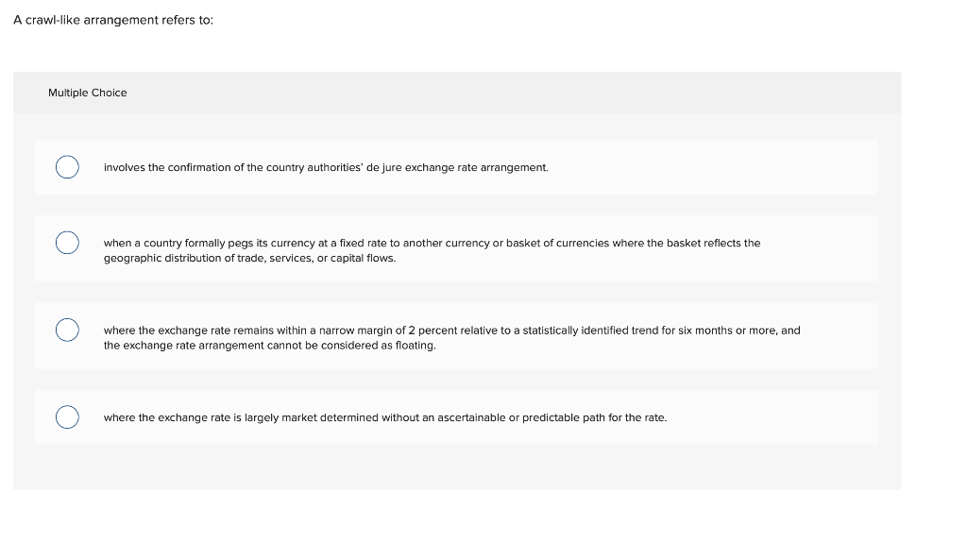This screenshot has width=967, height=560.
Task: Choose the 'de jure exchange rate arrangement' option
Action: [x=326, y=167]
